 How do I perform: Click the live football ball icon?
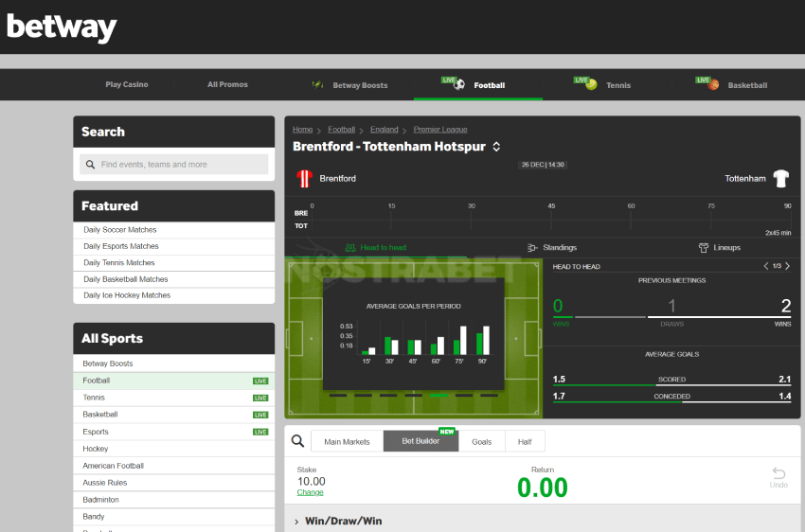click(x=459, y=84)
